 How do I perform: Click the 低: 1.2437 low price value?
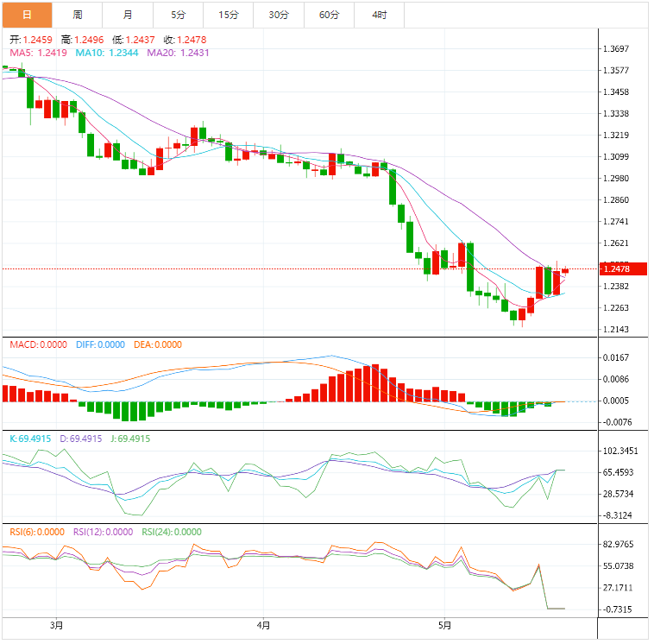(x=134, y=40)
